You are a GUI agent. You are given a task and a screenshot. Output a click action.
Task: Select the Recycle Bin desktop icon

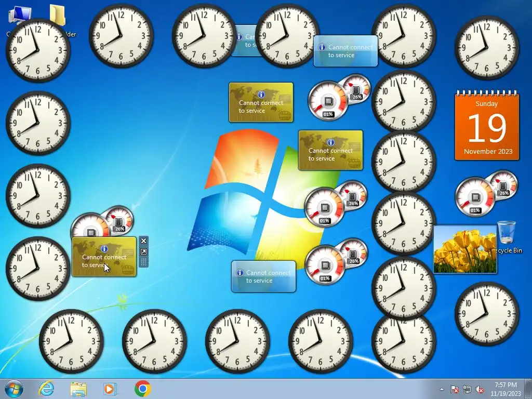tap(507, 236)
